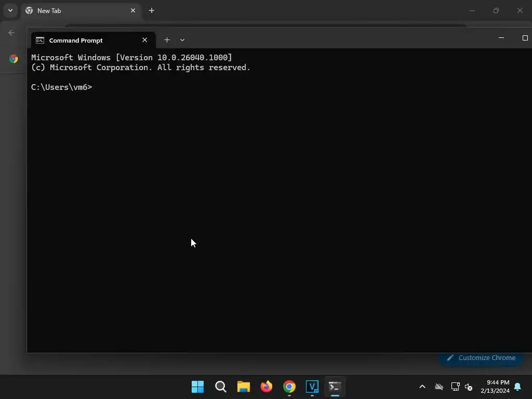Restore down the Chrome window

(x=496, y=10)
